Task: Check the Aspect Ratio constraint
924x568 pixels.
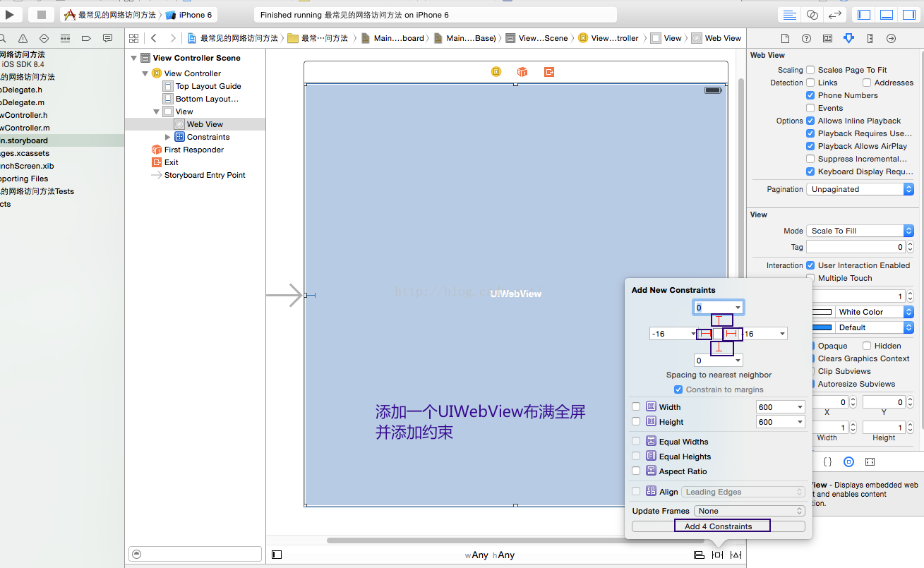Action: point(636,471)
